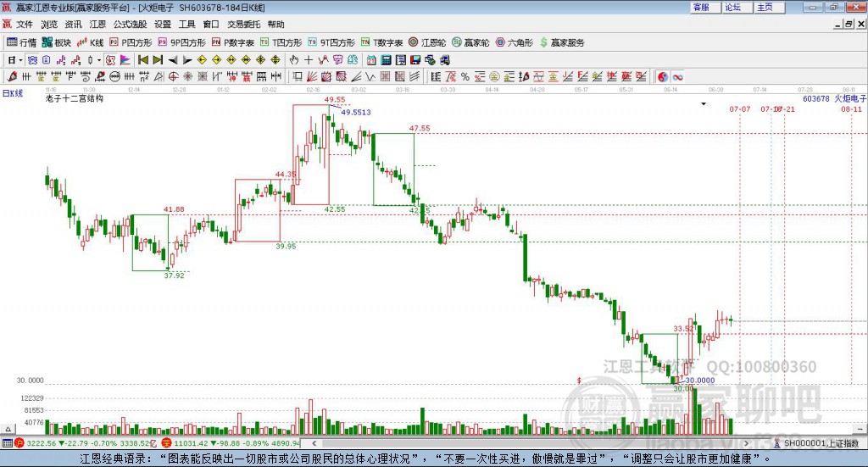Open 赢家服务 dollar-sign service
This screenshot has height=467, width=868.
coord(562,42)
